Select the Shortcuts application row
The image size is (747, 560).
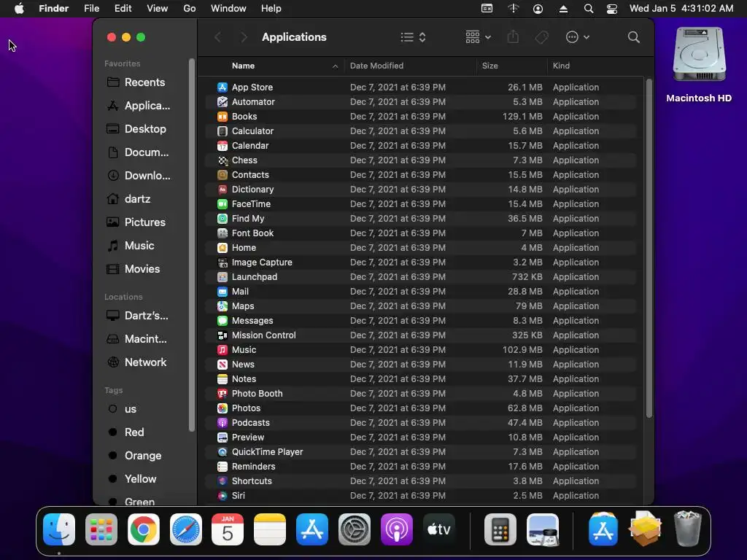(x=421, y=481)
